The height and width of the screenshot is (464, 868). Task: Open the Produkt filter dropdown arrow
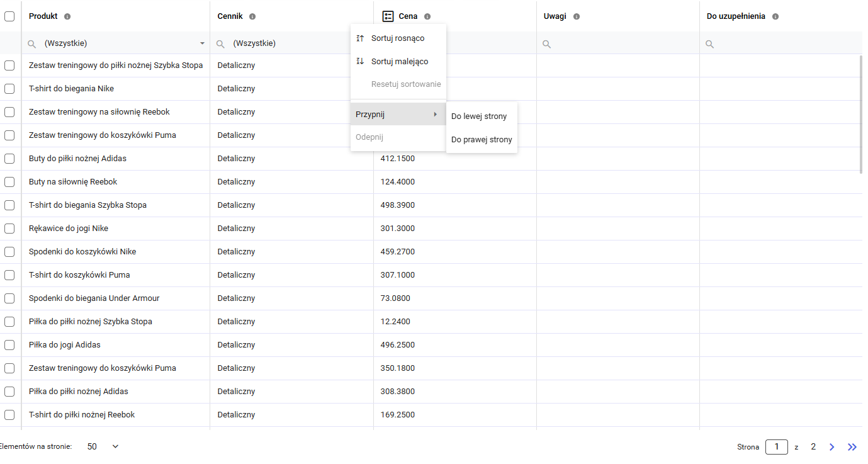[x=202, y=43]
